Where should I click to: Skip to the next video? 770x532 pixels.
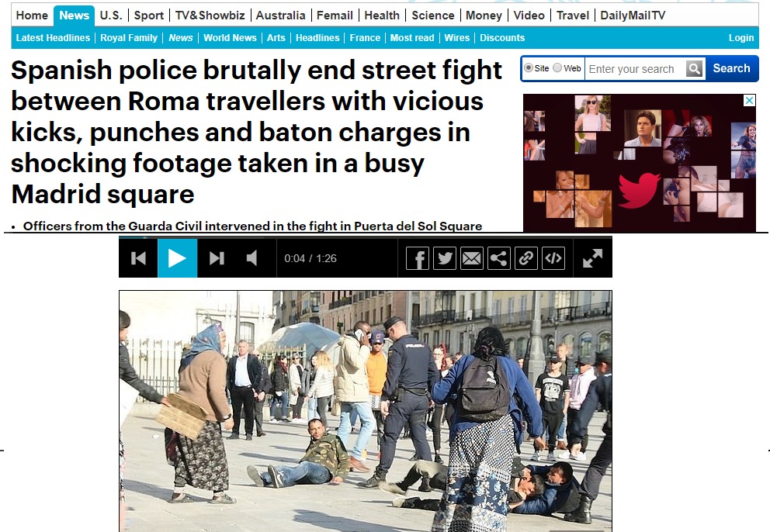(x=217, y=258)
